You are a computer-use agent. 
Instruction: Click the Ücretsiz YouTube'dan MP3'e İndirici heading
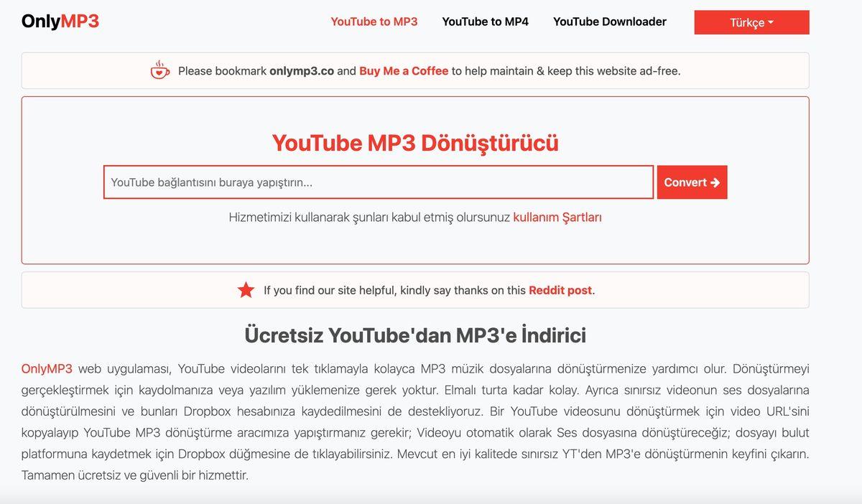[417, 335]
